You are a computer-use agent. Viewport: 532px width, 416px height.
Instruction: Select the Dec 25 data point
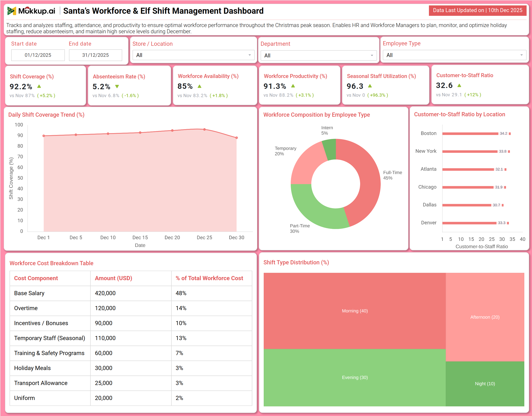204,130
